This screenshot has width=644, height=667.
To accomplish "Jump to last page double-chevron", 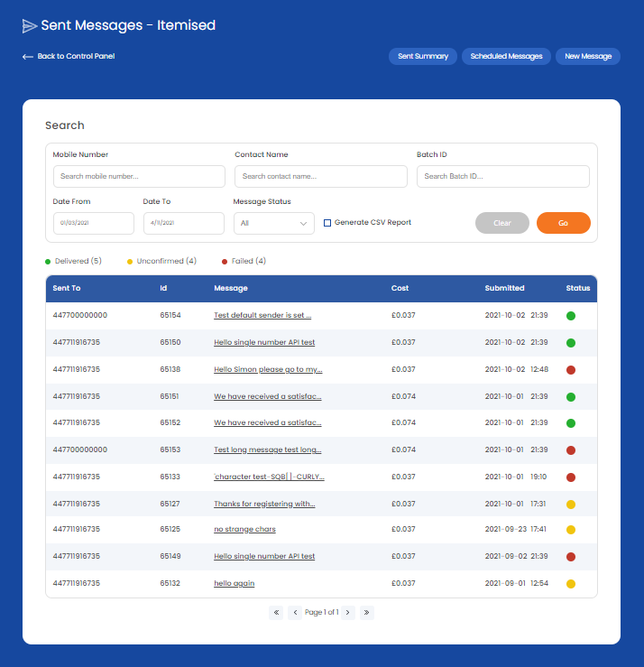I will (366, 612).
